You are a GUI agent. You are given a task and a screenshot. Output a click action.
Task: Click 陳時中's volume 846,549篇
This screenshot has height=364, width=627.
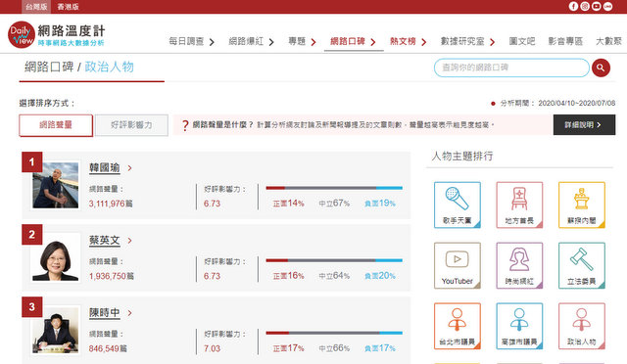[108, 348]
